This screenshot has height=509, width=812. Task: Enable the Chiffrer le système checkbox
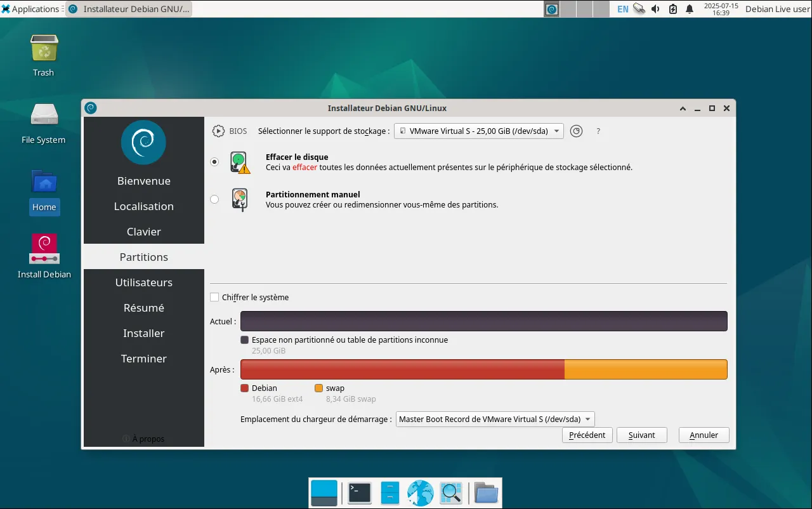click(x=214, y=297)
